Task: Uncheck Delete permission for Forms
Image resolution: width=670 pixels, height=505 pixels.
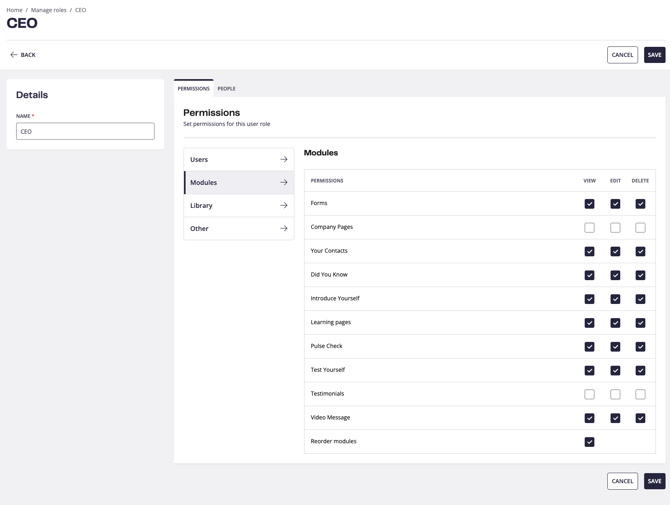Action: (x=640, y=204)
